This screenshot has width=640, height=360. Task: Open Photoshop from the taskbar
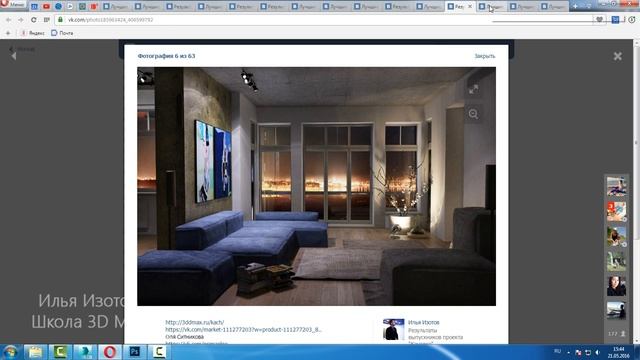click(134, 352)
